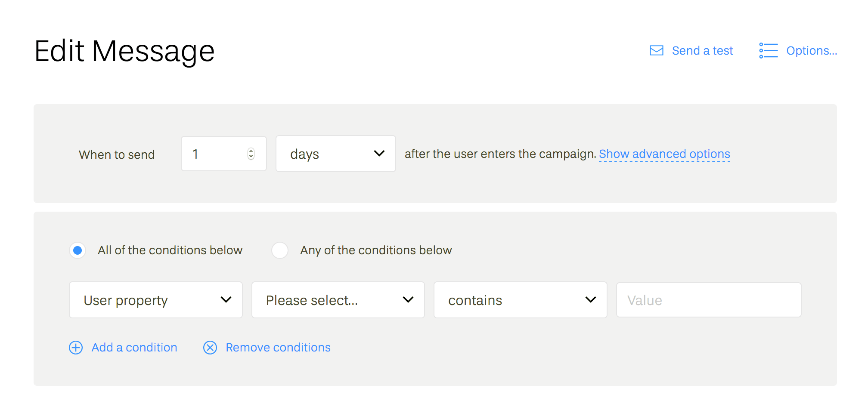Open the Options... text link
This screenshot has height=419, width=868.
pyautogui.click(x=811, y=51)
